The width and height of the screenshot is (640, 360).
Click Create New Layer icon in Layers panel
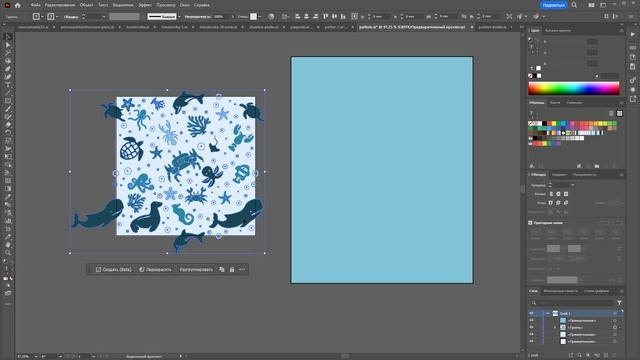tap(606, 355)
